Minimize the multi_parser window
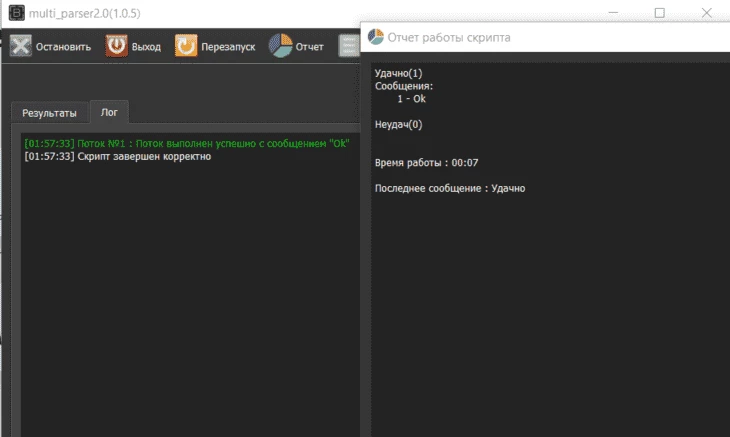This screenshot has width=730, height=437. 613,13
